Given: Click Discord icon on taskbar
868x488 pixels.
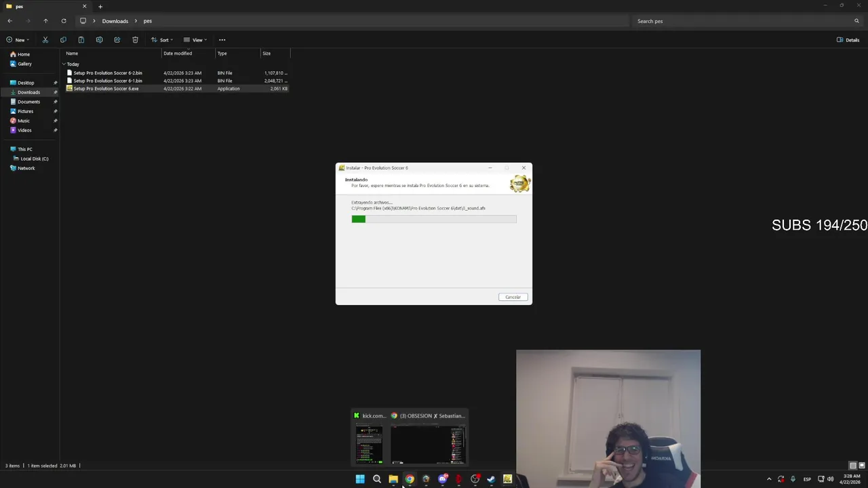Looking at the screenshot, I should coord(443,479).
